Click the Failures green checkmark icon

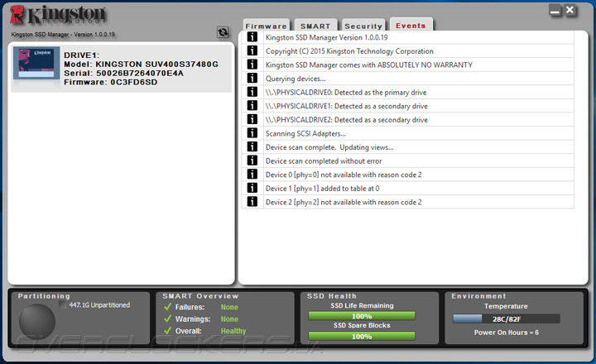(x=167, y=307)
